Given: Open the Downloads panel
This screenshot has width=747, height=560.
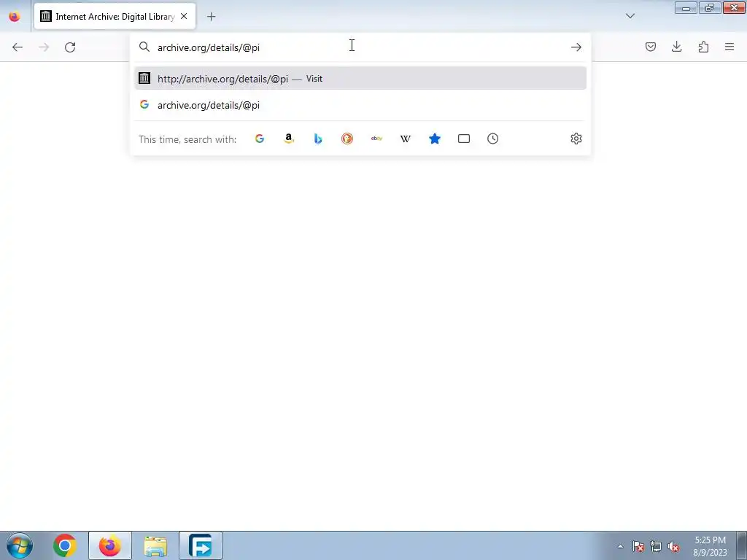Looking at the screenshot, I should pyautogui.click(x=676, y=47).
